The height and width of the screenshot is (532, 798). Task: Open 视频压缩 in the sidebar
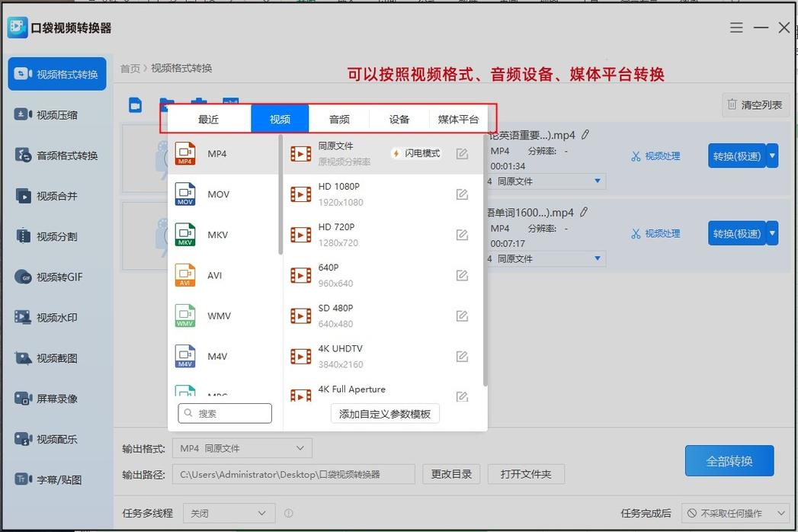[x=57, y=114]
